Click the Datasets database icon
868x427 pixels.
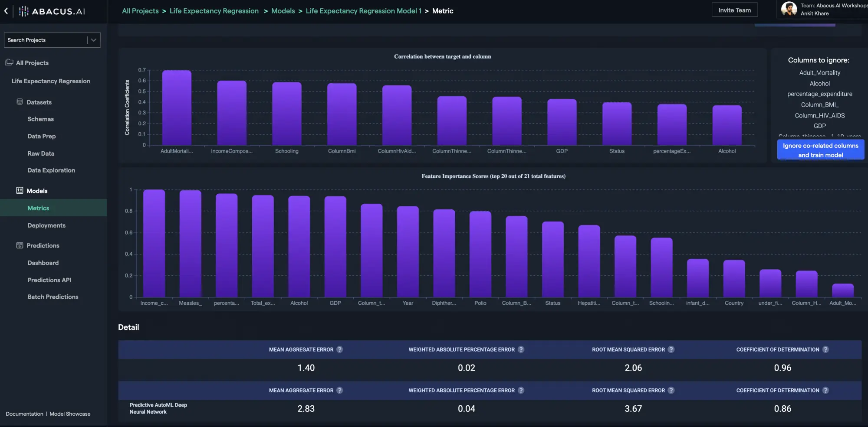[20, 102]
